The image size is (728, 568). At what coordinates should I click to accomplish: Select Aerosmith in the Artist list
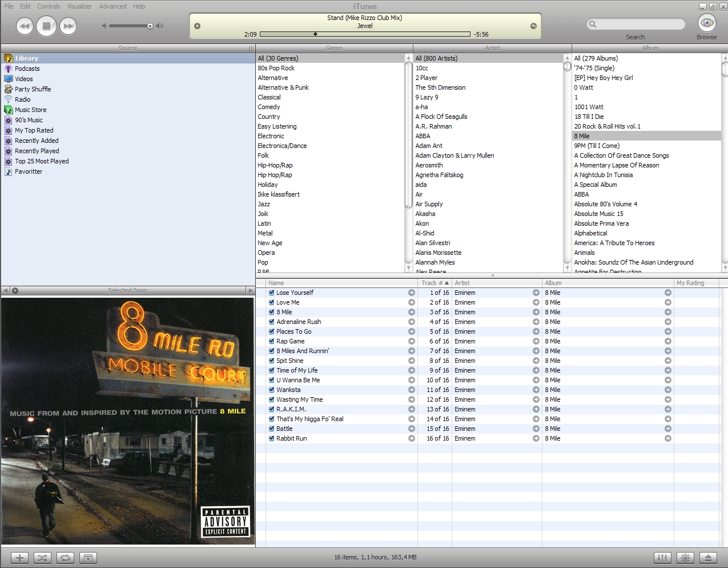[x=429, y=165]
